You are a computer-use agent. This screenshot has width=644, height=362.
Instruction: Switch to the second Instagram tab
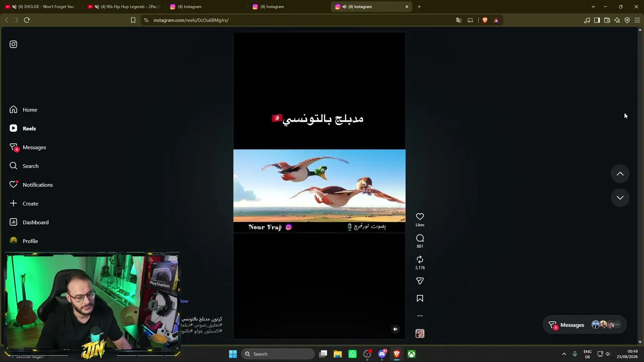(x=289, y=7)
